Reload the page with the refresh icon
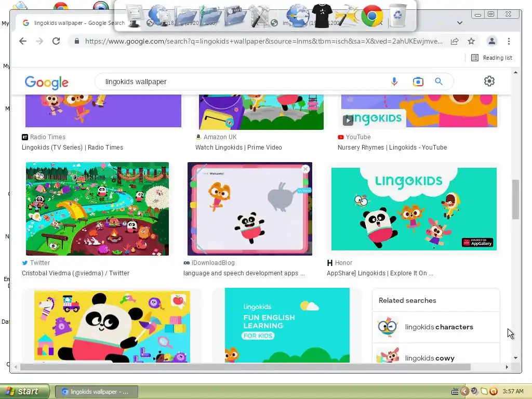Viewport: 532px width, 399px height. click(56, 42)
